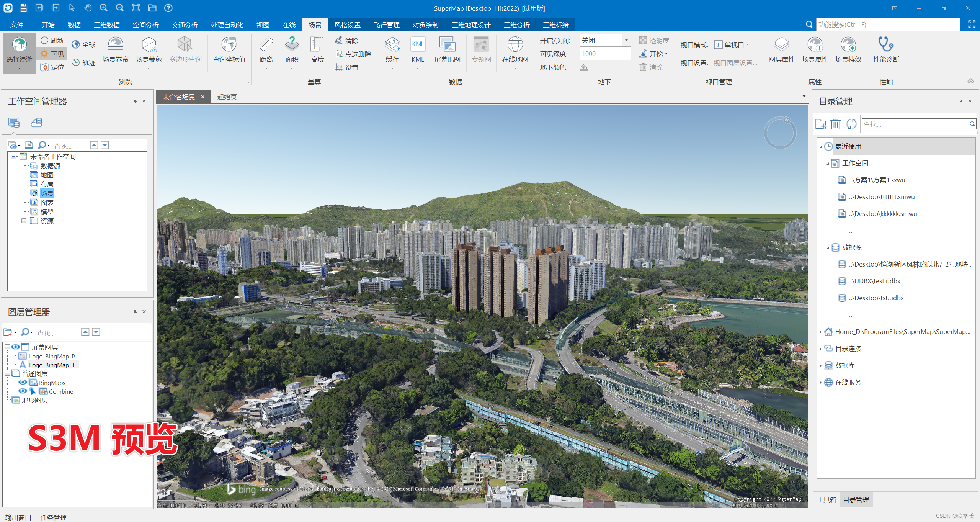
Task: Open the 场景裁剪 scene clipping tool
Action: click(149, 53)
